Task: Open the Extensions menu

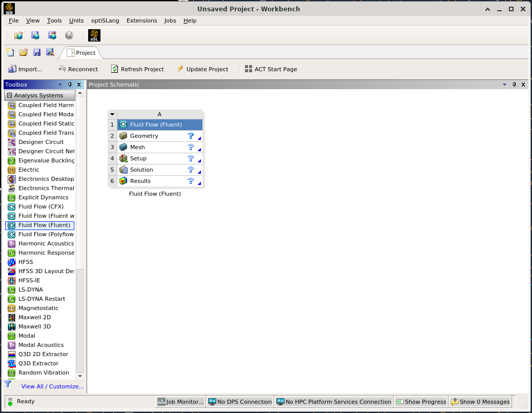Action: pyautogui.click(x=141, y=20)
